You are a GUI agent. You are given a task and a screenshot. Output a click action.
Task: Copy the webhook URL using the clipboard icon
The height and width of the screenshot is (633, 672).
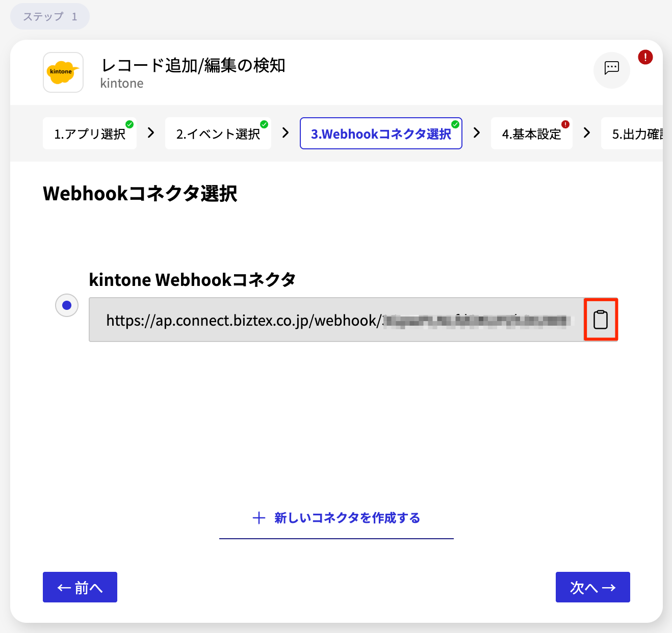[x=601, y=320]
